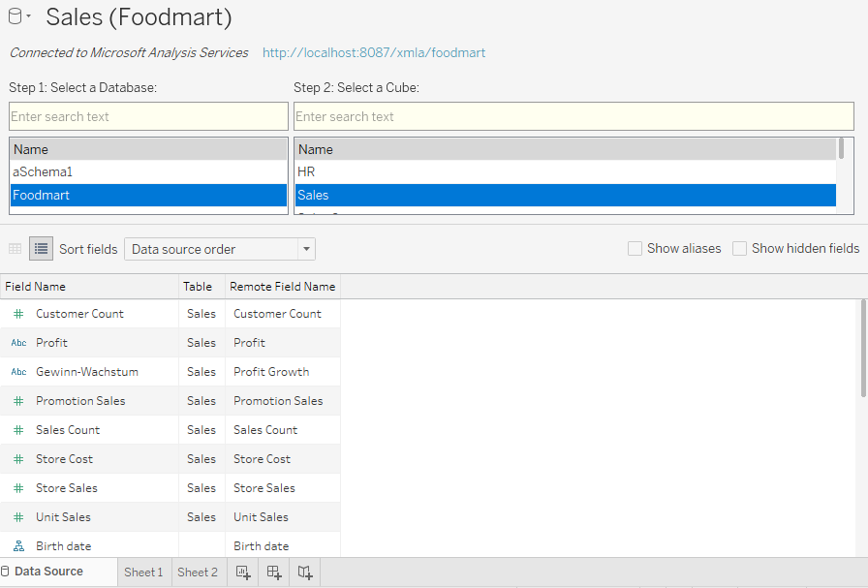868x588 pixels.
Task: Click the field list vertical scrollbar
Action: [x=863, y=348]
